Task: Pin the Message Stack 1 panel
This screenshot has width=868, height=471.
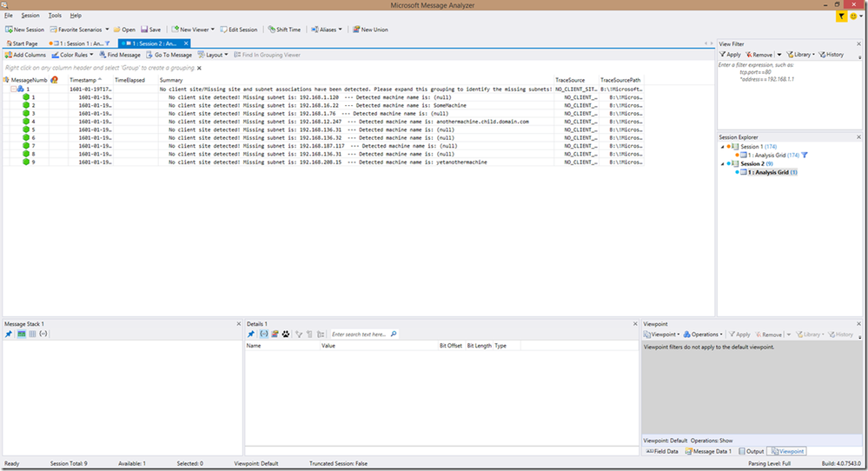Action: 9,334
